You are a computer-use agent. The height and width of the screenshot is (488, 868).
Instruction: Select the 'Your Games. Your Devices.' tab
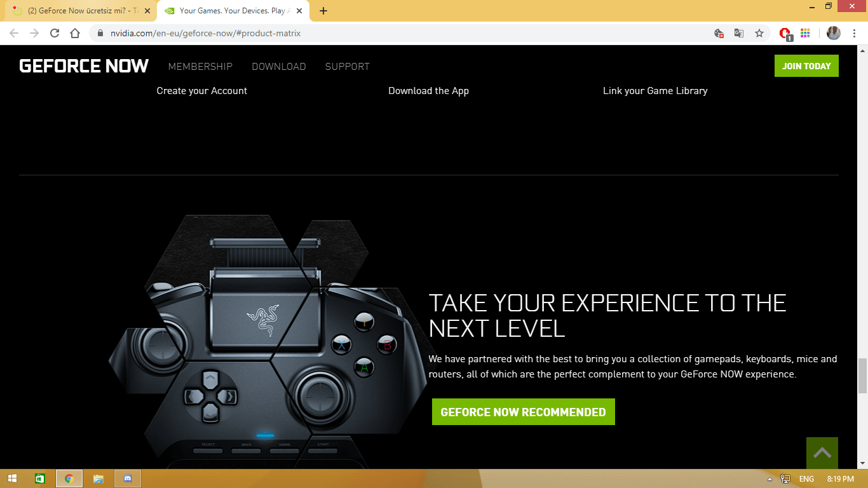click(x=233, y=11)
